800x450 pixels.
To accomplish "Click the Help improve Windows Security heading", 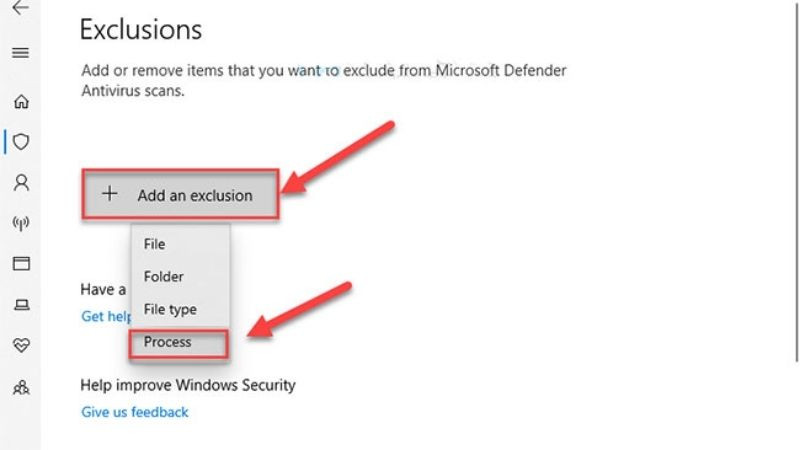I will tap(188, 384).
